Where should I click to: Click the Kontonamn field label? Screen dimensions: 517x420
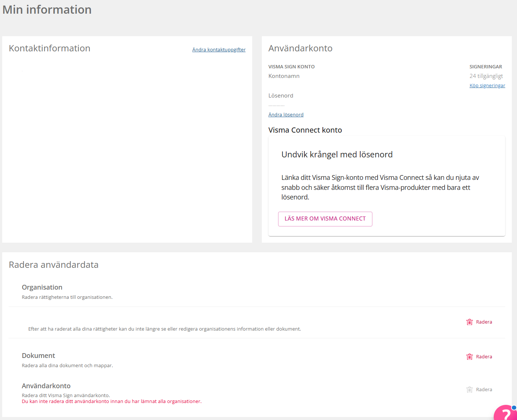[284, 76]
